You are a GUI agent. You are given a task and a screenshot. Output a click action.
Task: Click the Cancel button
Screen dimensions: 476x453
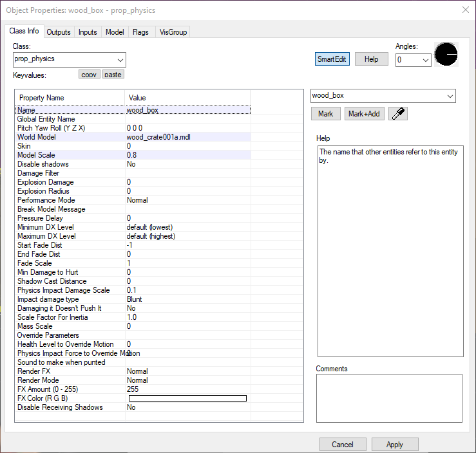point(343,444)
